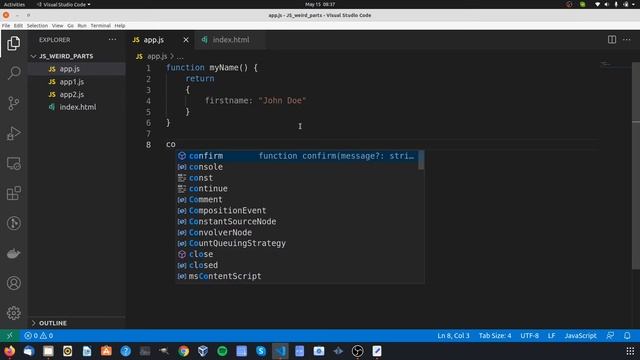
Task: Launch Firefox from the dock
Action: click(x=9, y=351)
